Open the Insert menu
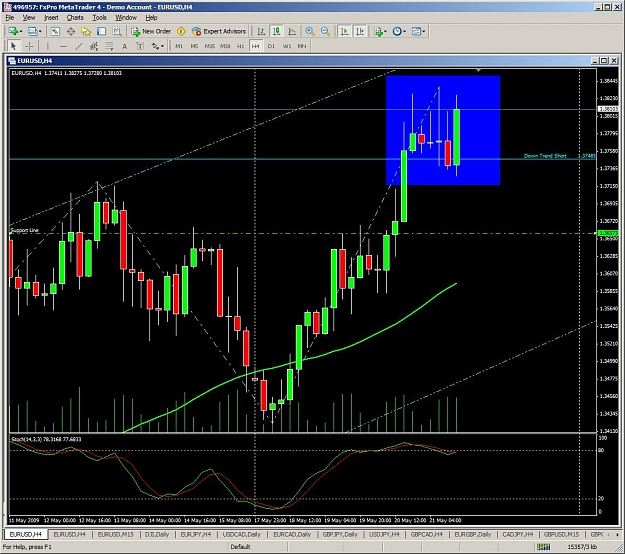Viewport: 625px width, 554px height. pyautogui.click(x=51, y=18)
